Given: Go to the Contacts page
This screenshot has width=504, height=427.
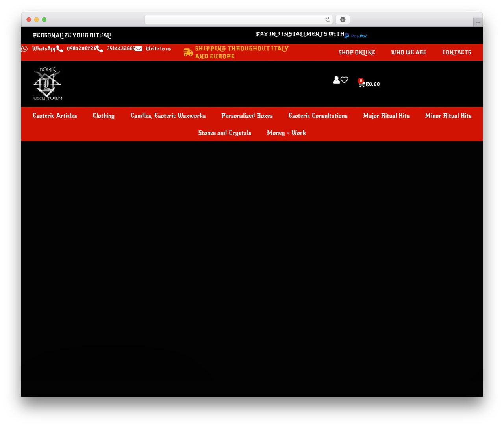Looking at the screenshot, I should (457, 52).
